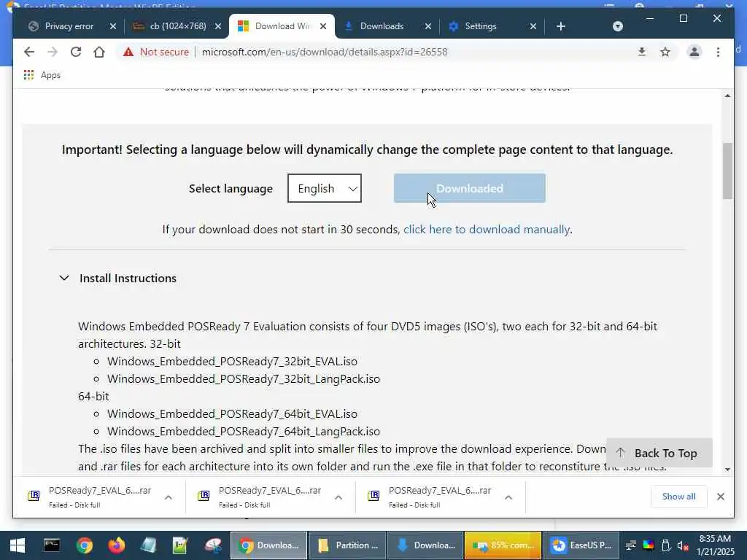Open the notebook icon beside Firefox
Screen dimensions: 747x560
coord(148,545)
